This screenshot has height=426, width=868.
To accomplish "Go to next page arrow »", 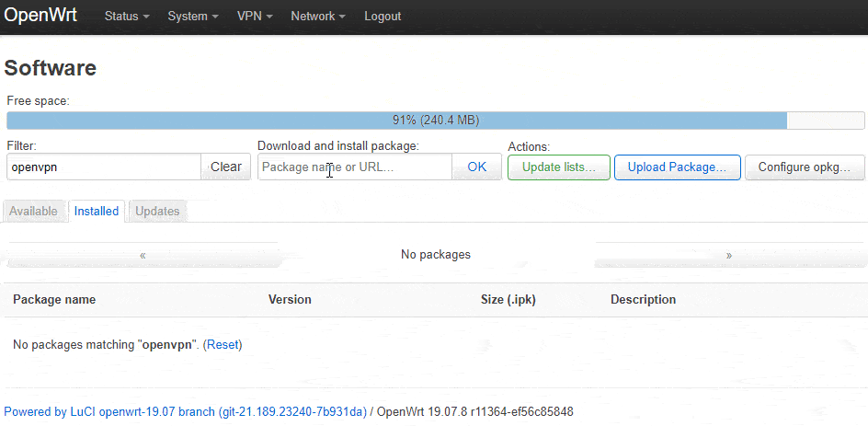I will coord(729,256).
